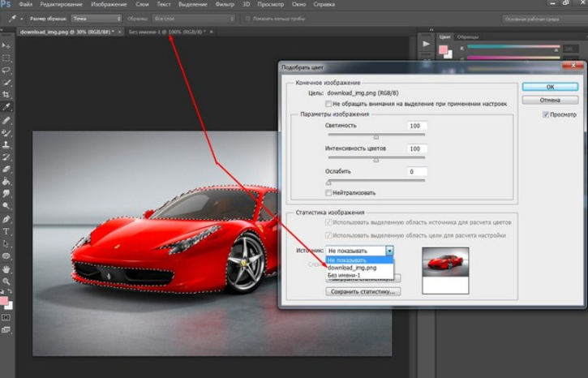Click foreground color swatch in toolbox
588x378 pixels.
(x=3, y=300)
